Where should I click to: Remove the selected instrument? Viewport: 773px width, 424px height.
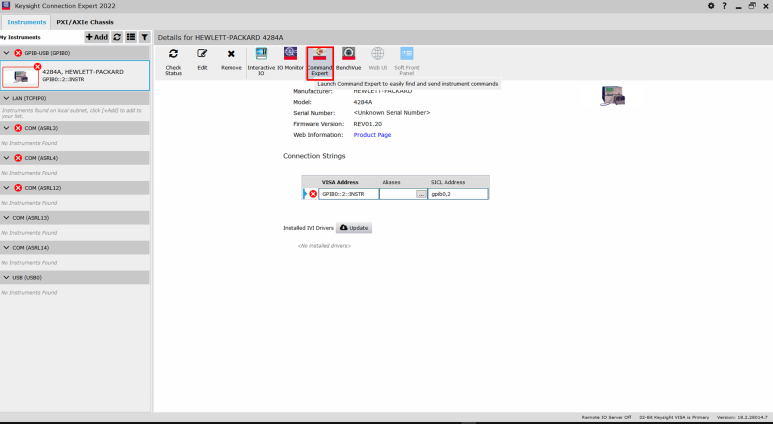point(231,54)
